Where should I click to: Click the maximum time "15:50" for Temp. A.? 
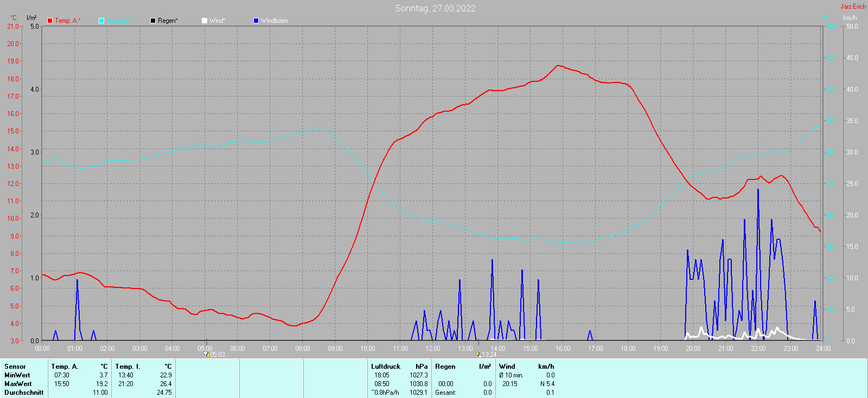click(x=62, y=384)
